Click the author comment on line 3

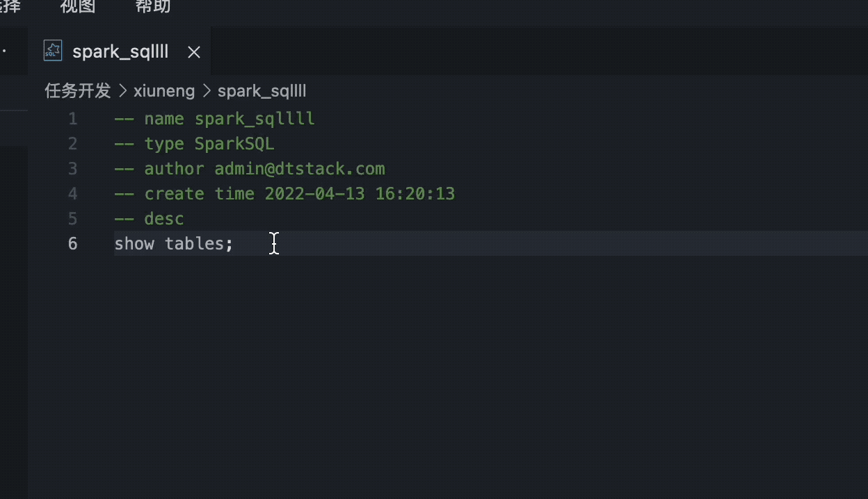pyautogui.click(x=249, y=168)
